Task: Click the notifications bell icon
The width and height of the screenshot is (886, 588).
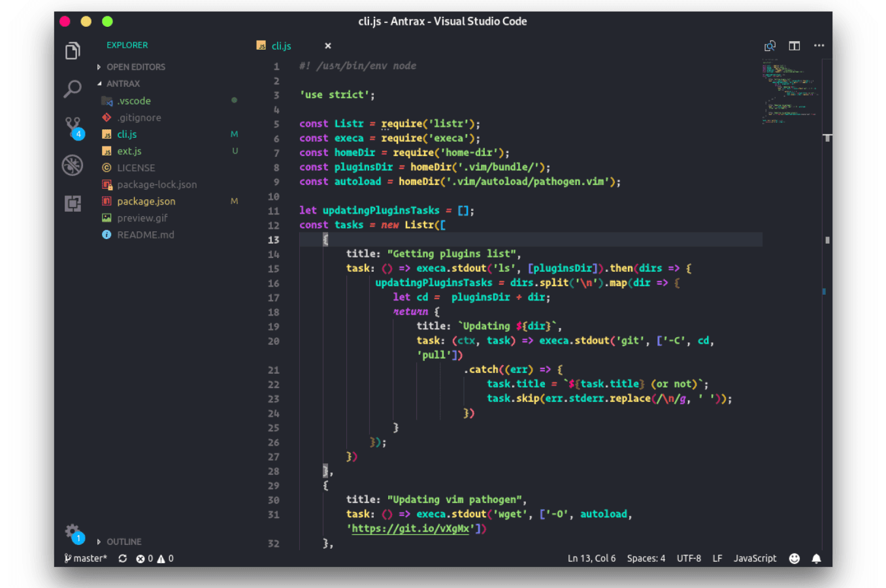Action: 816,559
